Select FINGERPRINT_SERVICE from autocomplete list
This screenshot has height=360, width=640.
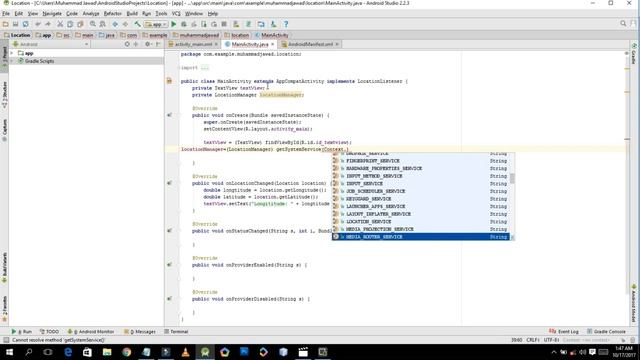(420, 161)
